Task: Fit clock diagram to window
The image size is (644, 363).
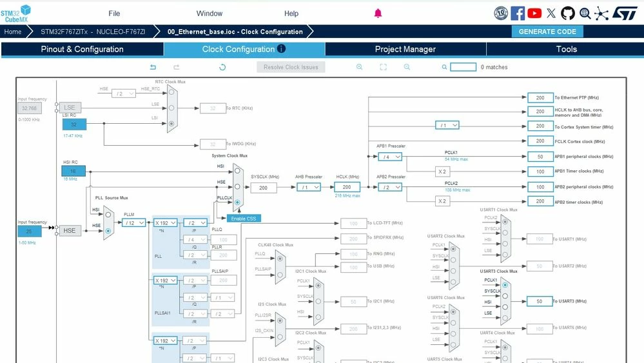Action: click(x=383, y=67)
